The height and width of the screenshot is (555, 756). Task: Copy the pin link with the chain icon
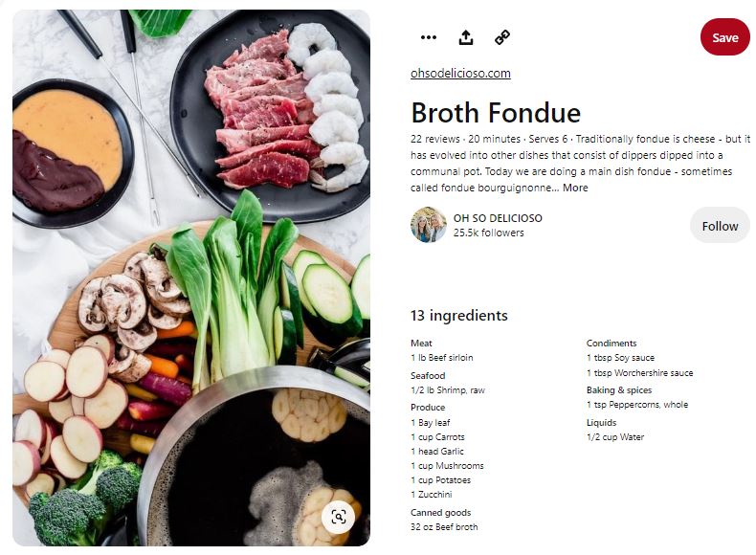pos(502,37)
